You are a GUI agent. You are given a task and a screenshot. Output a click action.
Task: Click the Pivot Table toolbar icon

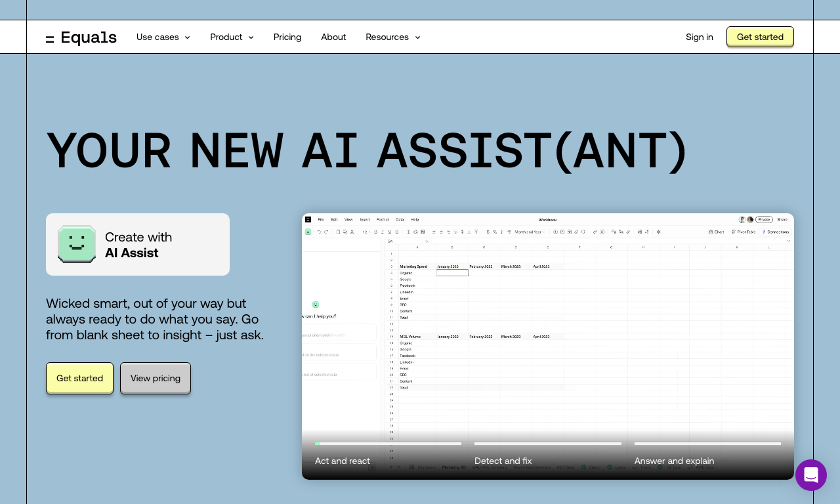(x=744, y=232)
